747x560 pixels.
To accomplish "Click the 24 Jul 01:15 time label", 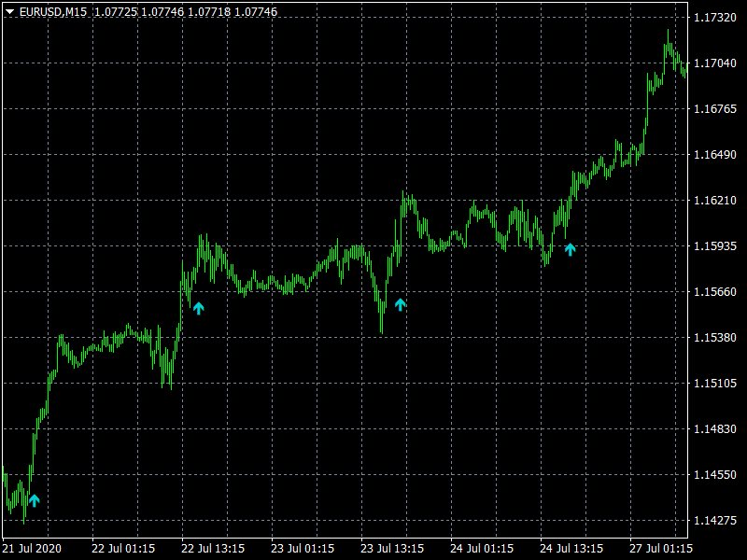I will (x=482, y=548).
